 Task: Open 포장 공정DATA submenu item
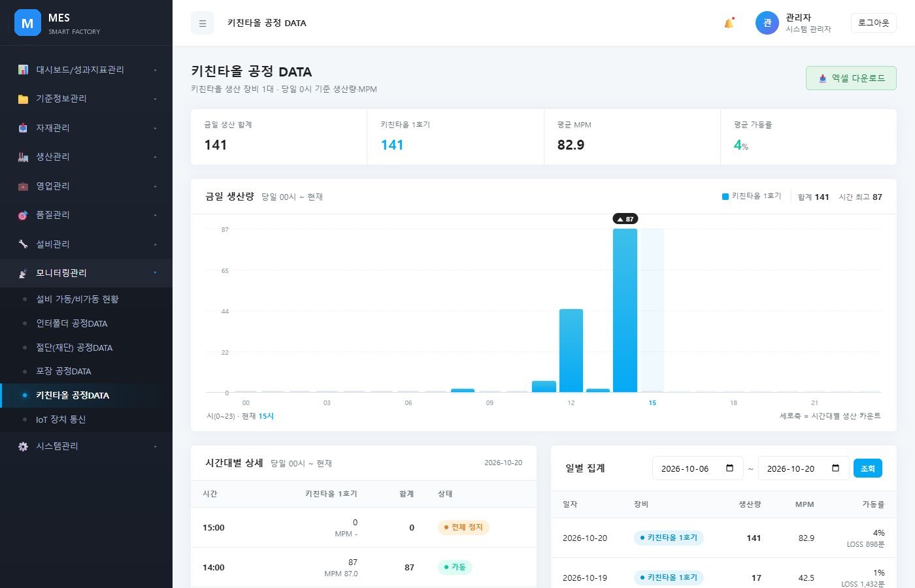[86, 371]
